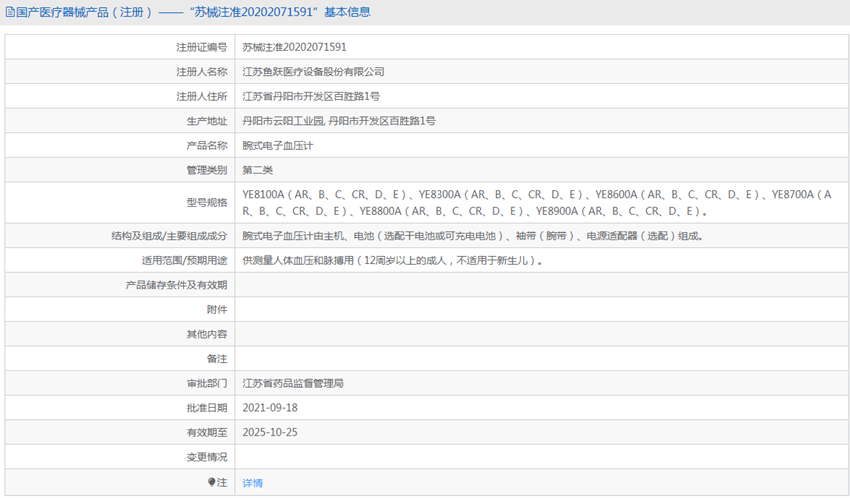The width and height of the screenshot is (850, 498).
Task: Select registration number value 苏械注准20202071591
Action: pyautogui.click(x=294, y=47)
